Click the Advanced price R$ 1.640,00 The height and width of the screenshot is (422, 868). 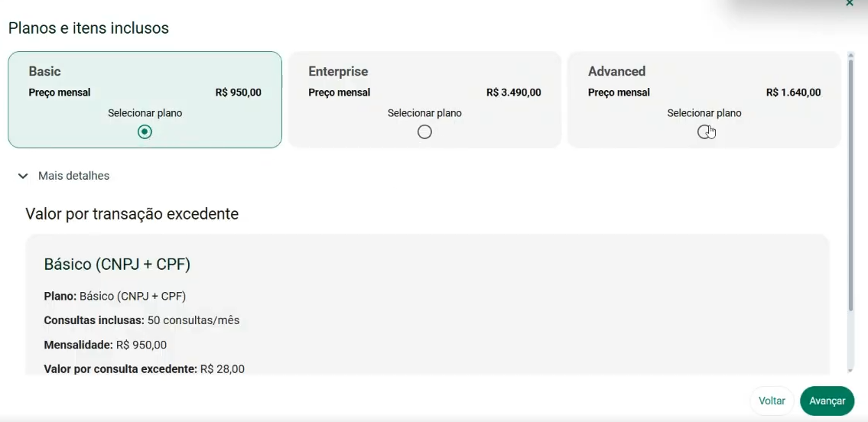pos(793,93)
